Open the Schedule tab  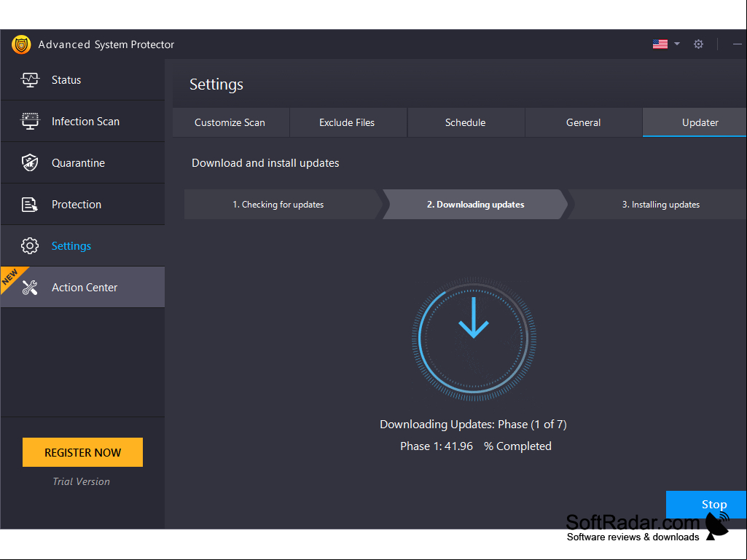[466, 122]
